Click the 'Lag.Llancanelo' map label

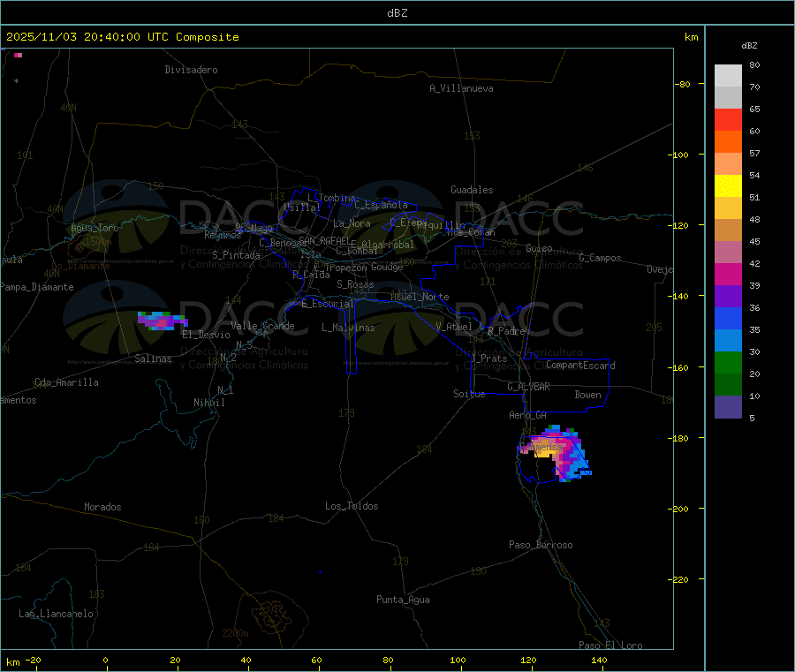click(57, 614)
